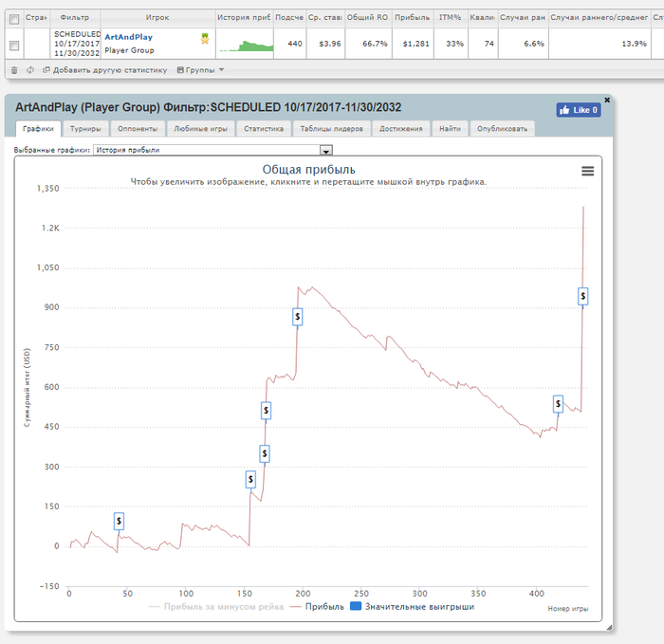
Task: Switch to the Турниры tab
Action: (85, 129)
